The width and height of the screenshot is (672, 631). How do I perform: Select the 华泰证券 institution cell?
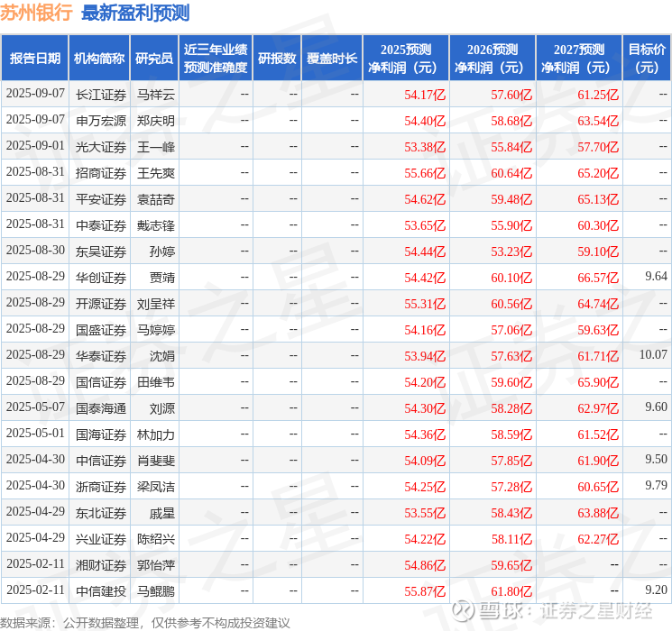pyautogui.click(x=101, y=356)
